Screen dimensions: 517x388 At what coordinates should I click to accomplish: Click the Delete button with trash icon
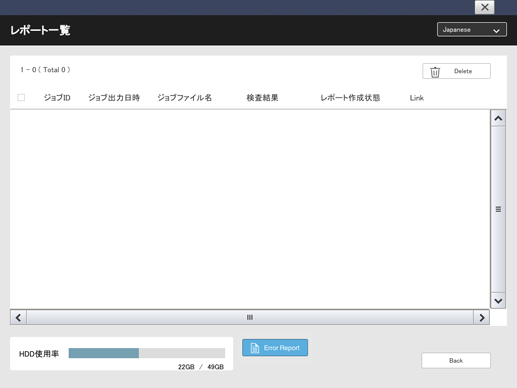click(x=456, y=71)
